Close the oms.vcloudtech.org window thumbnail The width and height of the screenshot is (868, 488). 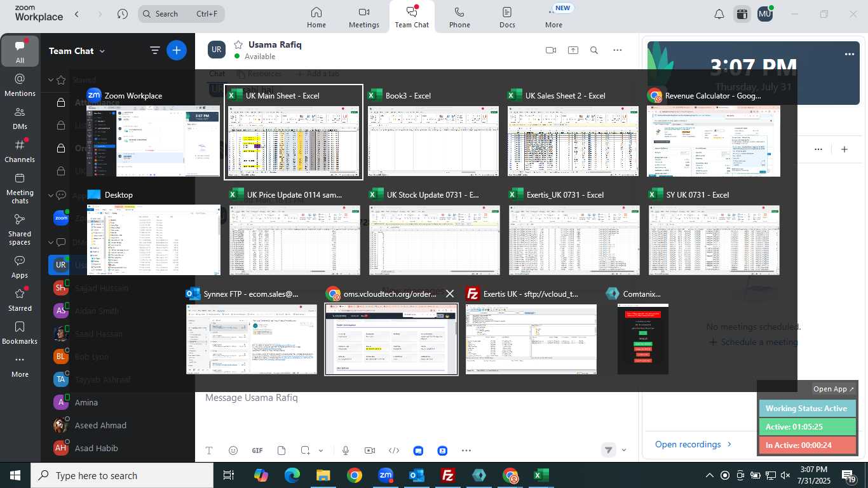pyautogui.click(x=450, y=294)
